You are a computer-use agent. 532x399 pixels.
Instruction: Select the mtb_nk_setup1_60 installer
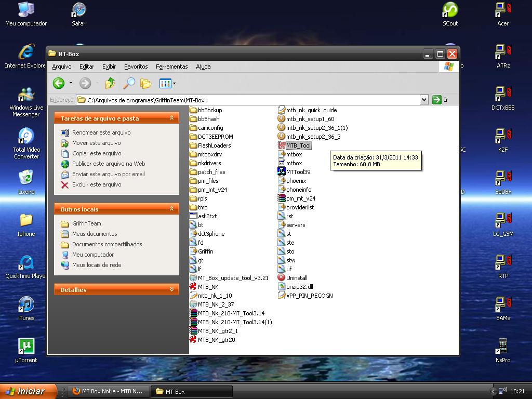pos(306,119)
